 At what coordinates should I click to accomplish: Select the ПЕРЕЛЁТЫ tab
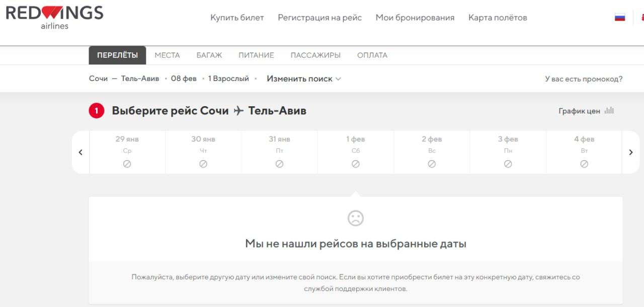[117, 55]
